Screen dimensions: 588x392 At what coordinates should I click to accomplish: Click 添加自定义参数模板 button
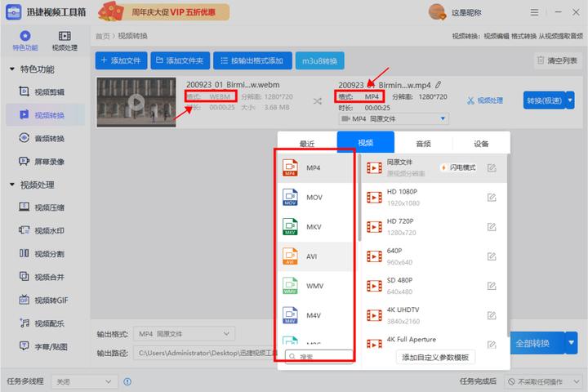pyautogui.click(x=435, y=357)
